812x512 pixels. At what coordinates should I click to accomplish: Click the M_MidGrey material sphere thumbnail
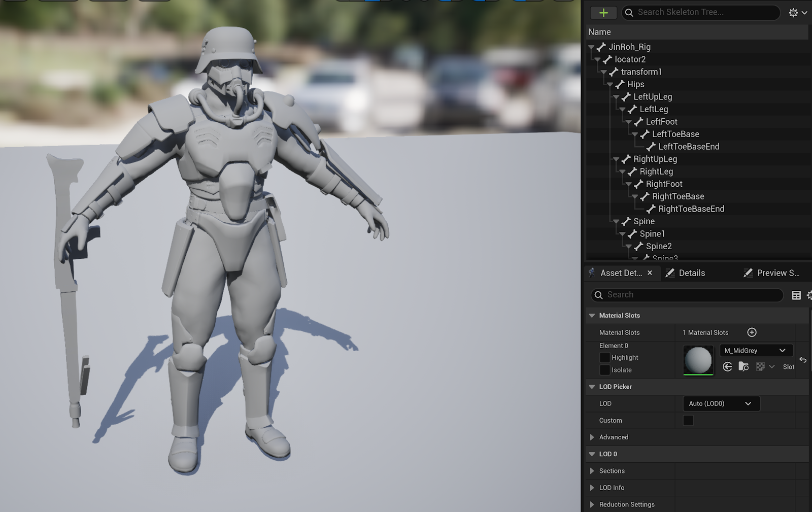698,360
